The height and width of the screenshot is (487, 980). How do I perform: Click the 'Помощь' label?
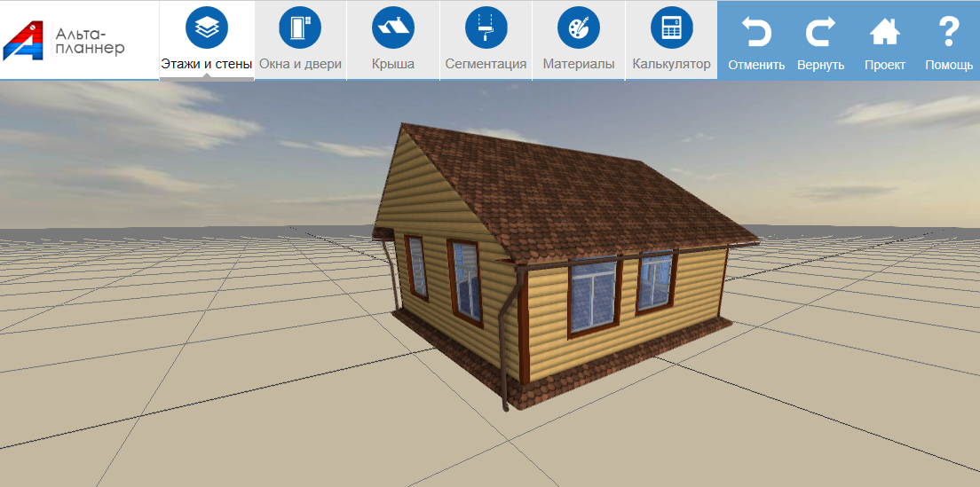pyautogui.click(x=949, y=65)
